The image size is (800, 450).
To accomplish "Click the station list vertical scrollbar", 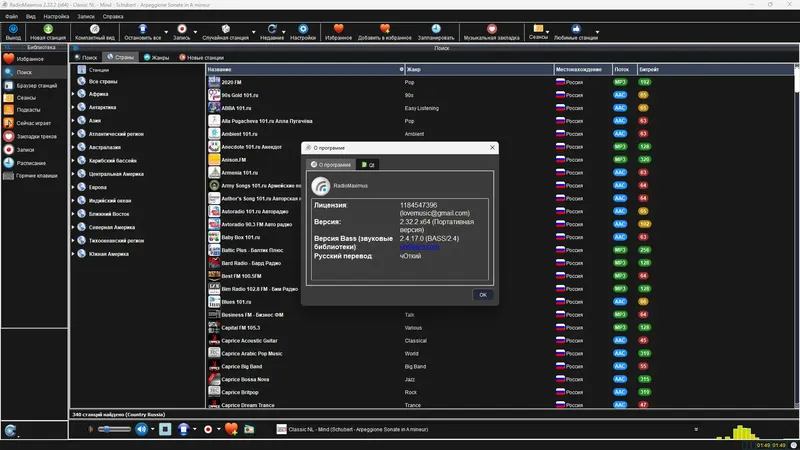I will click(796, 235).
